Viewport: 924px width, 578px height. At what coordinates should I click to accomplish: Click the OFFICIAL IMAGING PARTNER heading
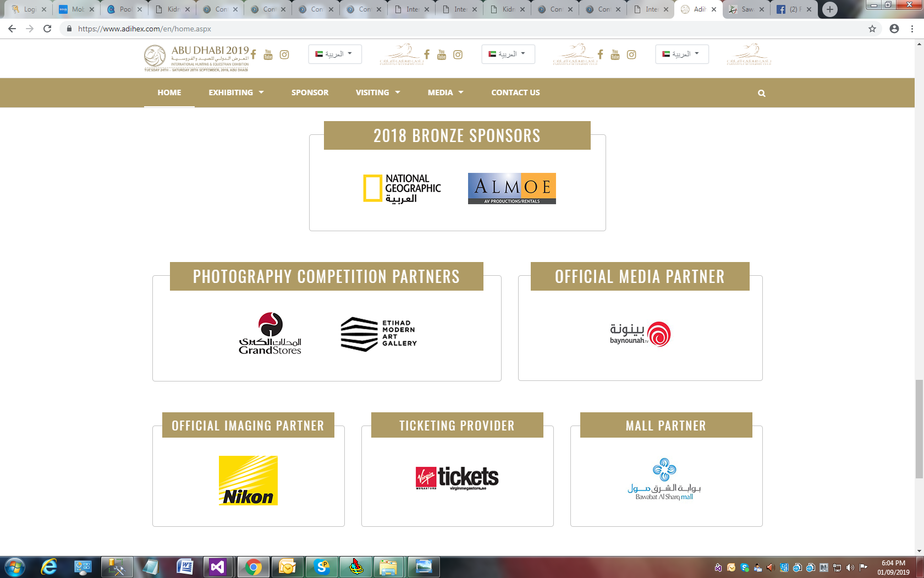pos(248,425)
